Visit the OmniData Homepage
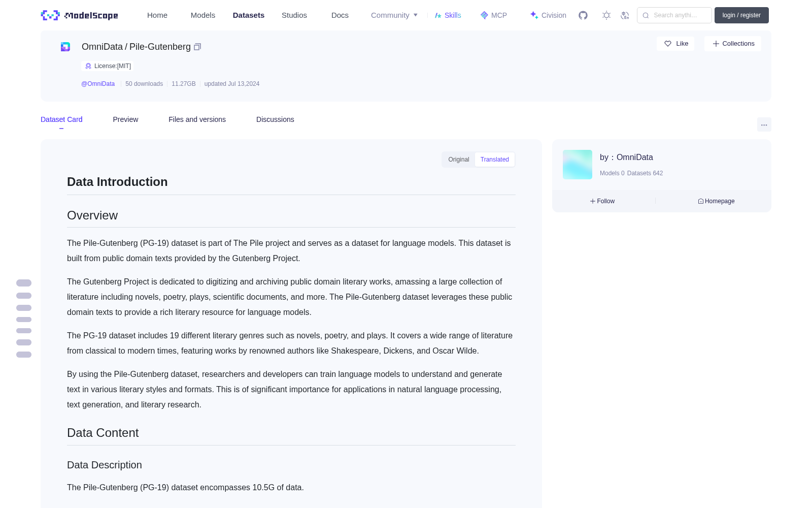 click(x=716, y=201)
